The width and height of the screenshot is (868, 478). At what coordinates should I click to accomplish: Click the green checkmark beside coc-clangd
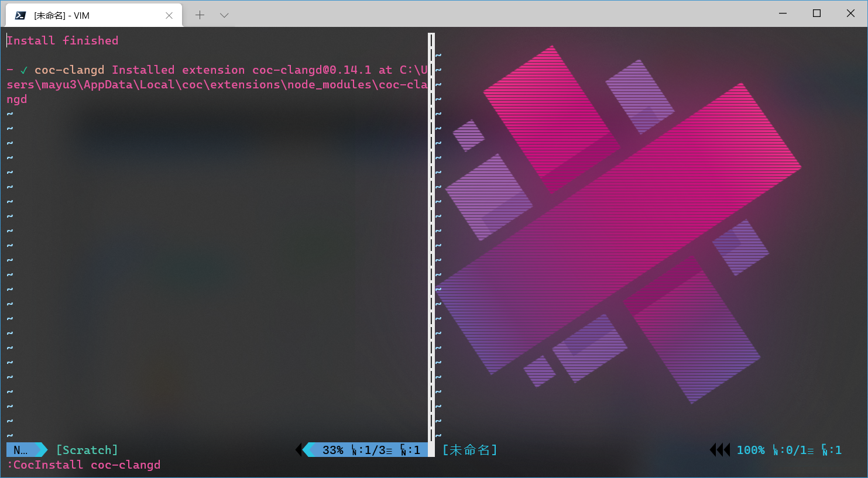click(24, 70)
